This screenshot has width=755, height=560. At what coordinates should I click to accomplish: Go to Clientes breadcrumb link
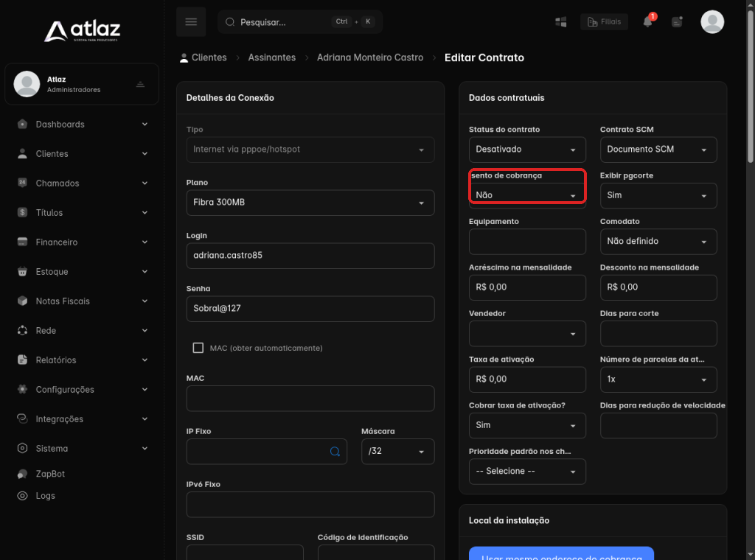[x=203, y=57]
